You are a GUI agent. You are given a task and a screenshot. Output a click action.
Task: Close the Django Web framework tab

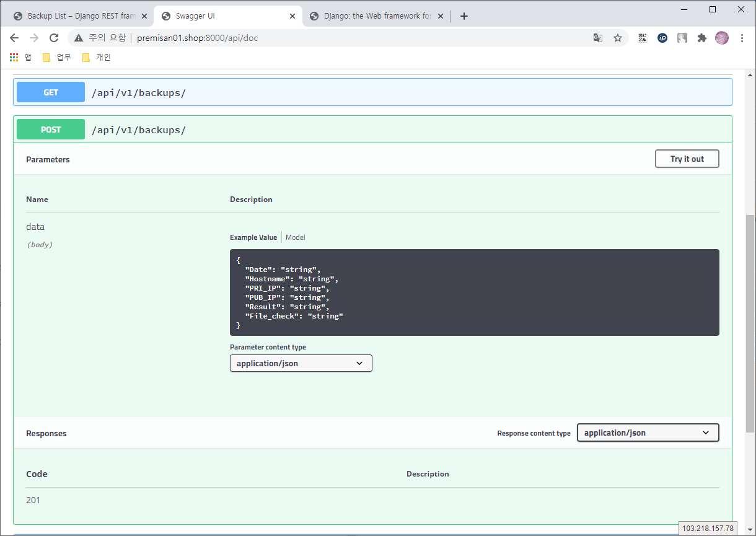[441, 16]
